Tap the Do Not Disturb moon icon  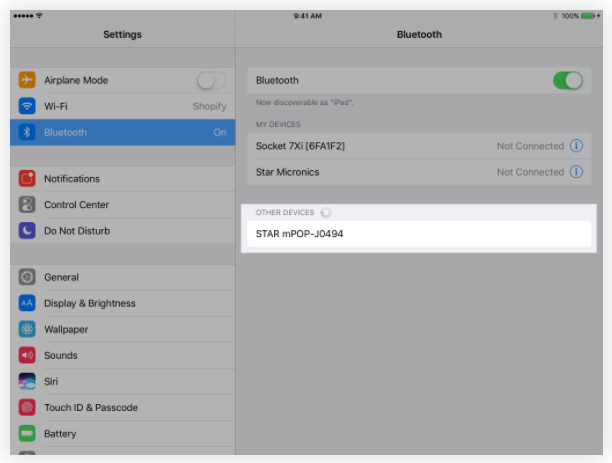(x=27, y=231)
